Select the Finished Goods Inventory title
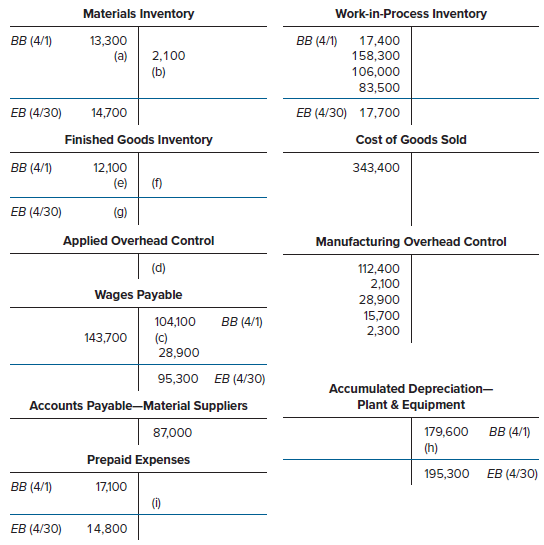544x545 pixels. (x=138, y=140)
